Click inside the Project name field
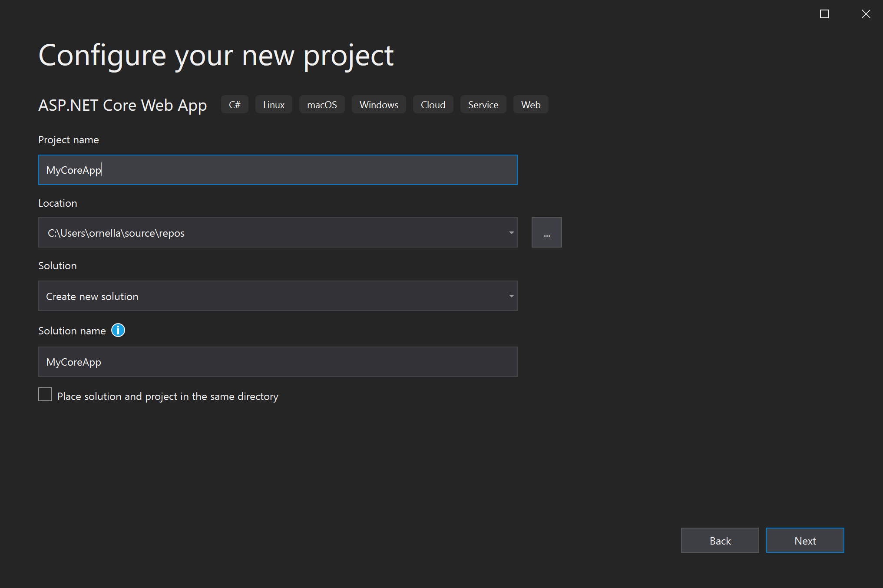Image resolution: width=883 pixels, height=588 pixels. 278,170
